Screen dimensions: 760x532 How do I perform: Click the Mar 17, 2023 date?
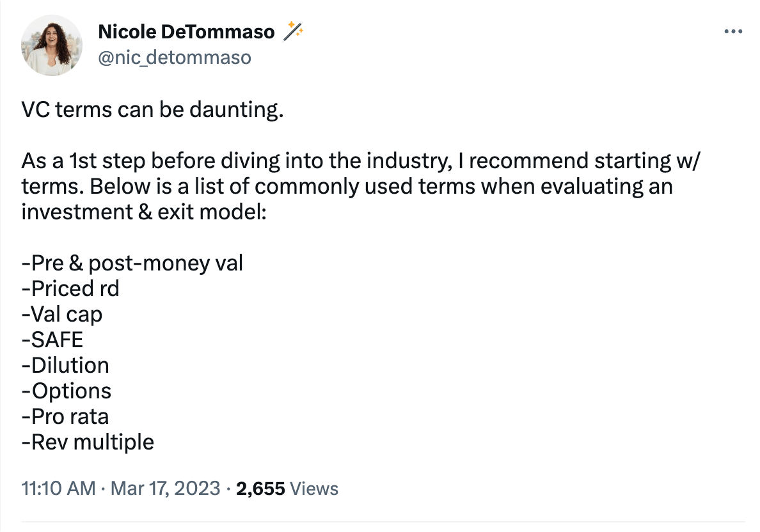coord(165,488)
